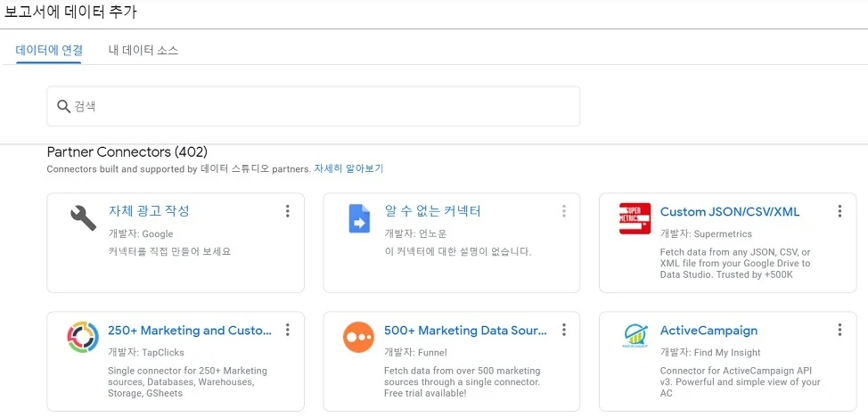
Task: Click the Connector for ActiveCampaign API description
Action: pyautogui.click(x=741, y=382)
